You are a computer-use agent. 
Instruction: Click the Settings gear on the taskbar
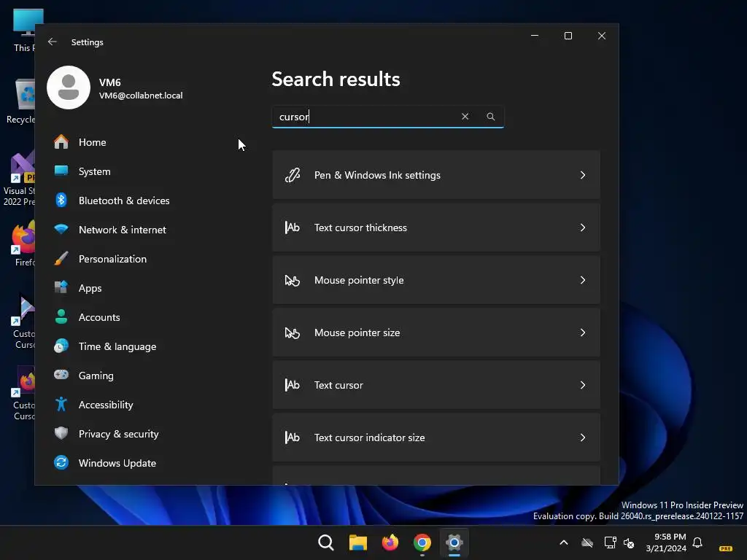point(454,542)
